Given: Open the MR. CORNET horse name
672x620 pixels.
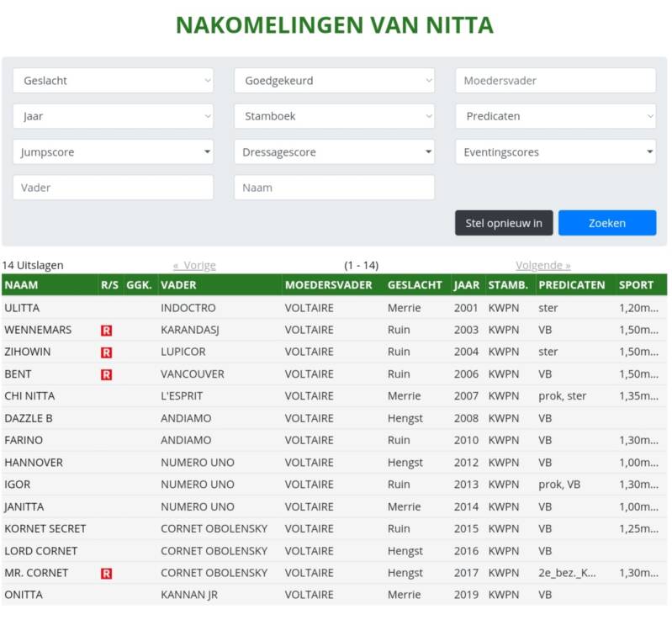Looking at the screenshot, I should point(36,573).
